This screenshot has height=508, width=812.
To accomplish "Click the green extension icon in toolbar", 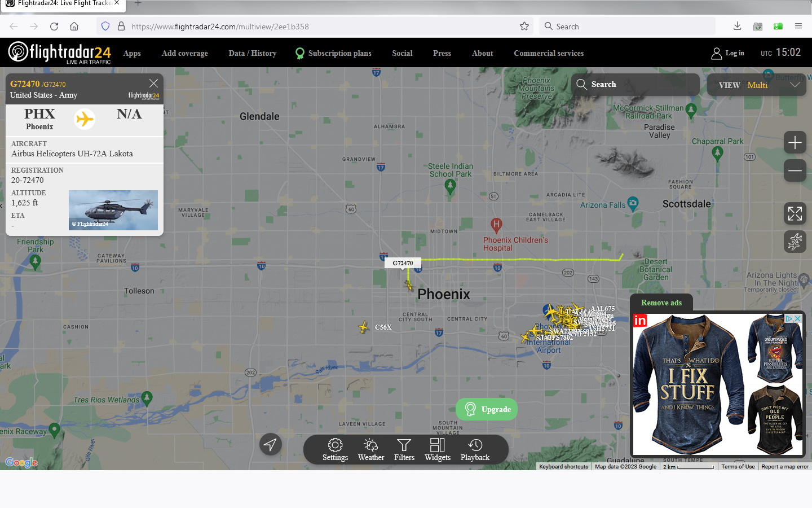I will tap(778, 27).
